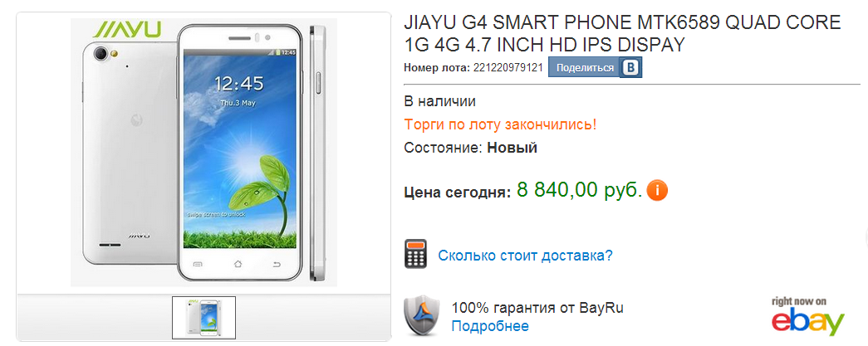The width and height of the screenshot is (868, 346).
Task: Click the 100% гарантия от BayRu text
Action: coord(537,308)
